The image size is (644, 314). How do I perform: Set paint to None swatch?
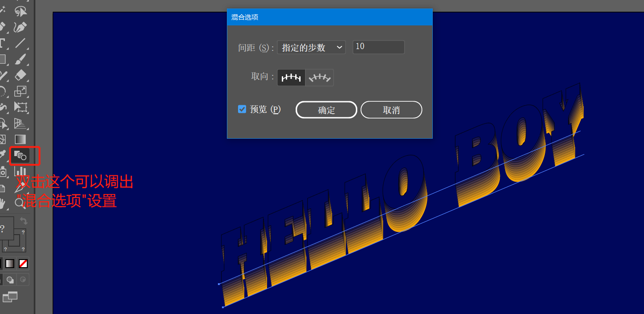[x=23, y=264]
